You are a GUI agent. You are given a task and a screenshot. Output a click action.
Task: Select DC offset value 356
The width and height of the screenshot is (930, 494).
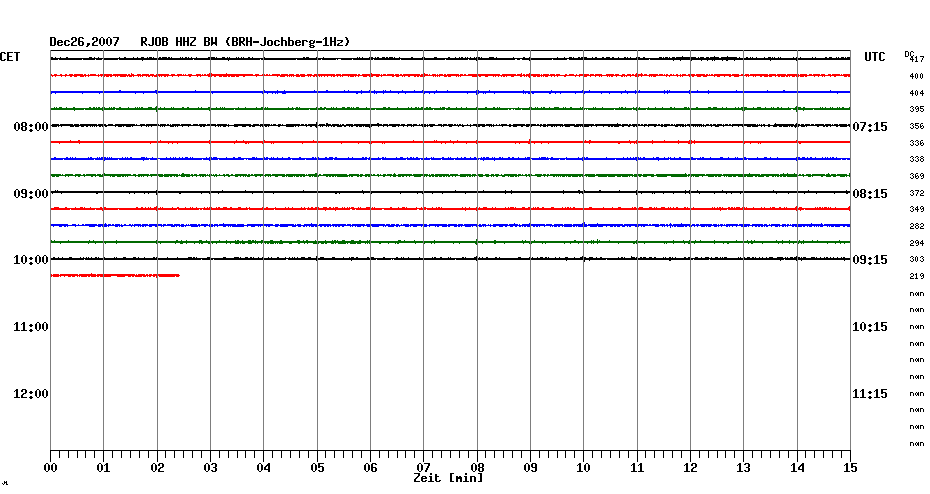click(x=917, y=126)
